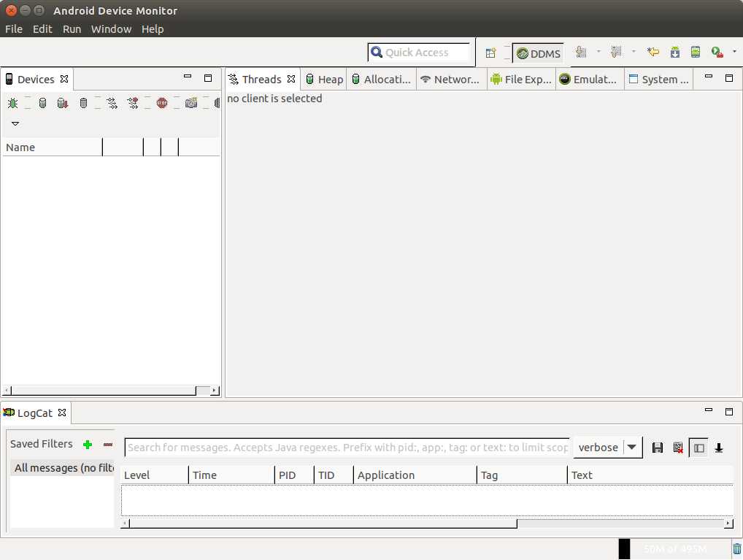Click the Open Perspective icon
The image size is (743, 560).
coord(491,53)
